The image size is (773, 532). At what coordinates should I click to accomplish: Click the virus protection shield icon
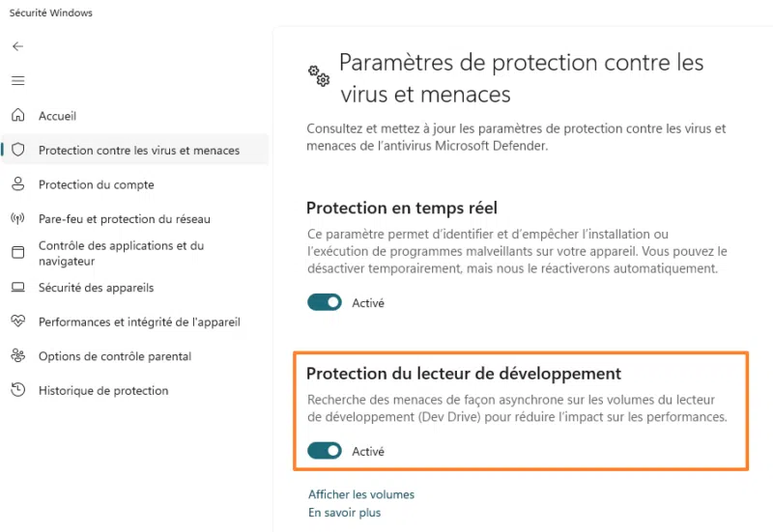(x=17, y=151)
